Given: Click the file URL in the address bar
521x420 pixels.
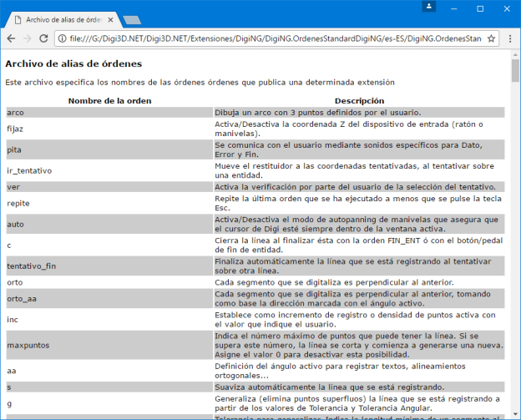Looking at the screenshot, I should coord(276,38).
